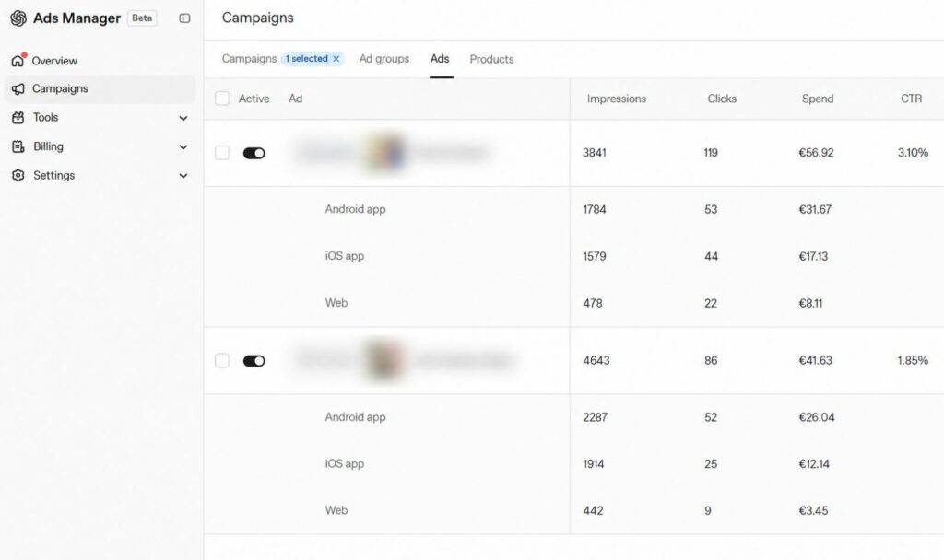The width and height of the screenshot is (944, 560).
Task: Expand the Settings section chevron
Action: [x=183, y=176]
